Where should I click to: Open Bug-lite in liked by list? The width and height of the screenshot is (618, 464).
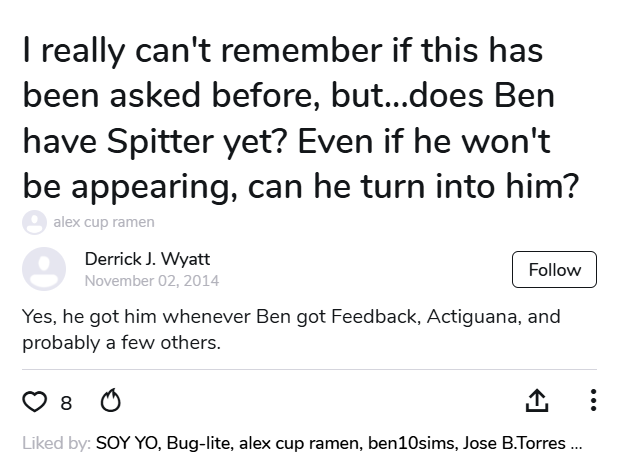coord(198,442)
